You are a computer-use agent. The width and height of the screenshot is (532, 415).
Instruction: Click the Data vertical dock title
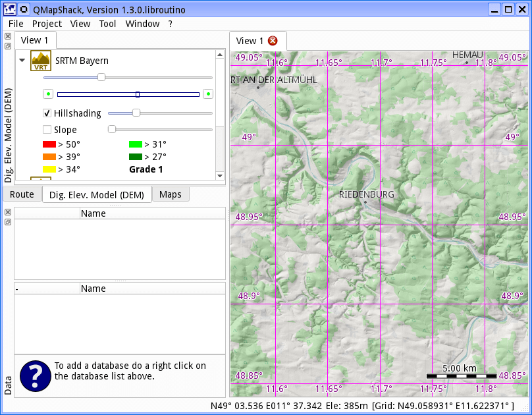point(8,385)
